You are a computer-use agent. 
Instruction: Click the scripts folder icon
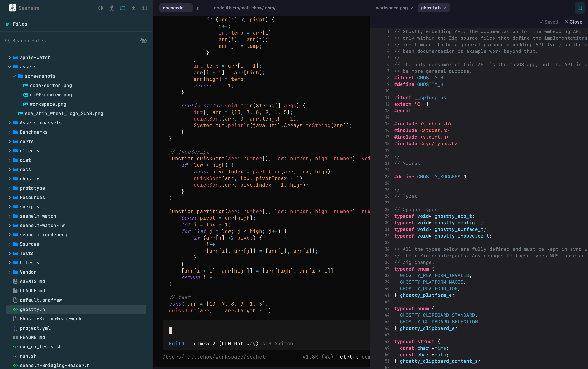tap(16, 207)
